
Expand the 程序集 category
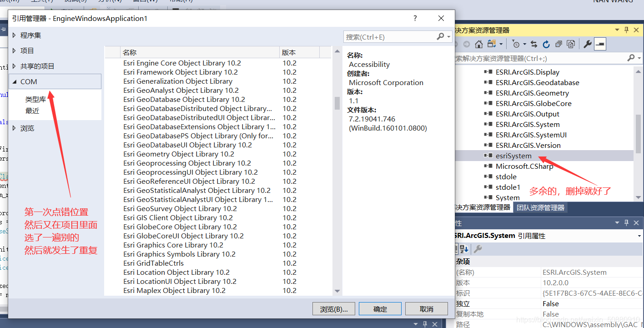[15, 35]
